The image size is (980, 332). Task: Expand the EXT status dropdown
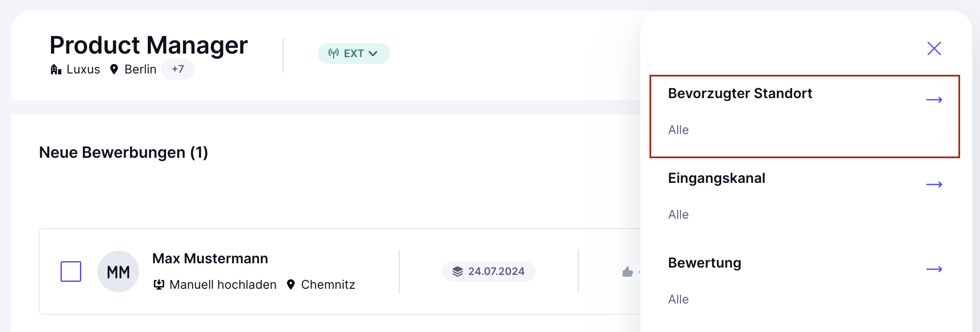[354, 54]
